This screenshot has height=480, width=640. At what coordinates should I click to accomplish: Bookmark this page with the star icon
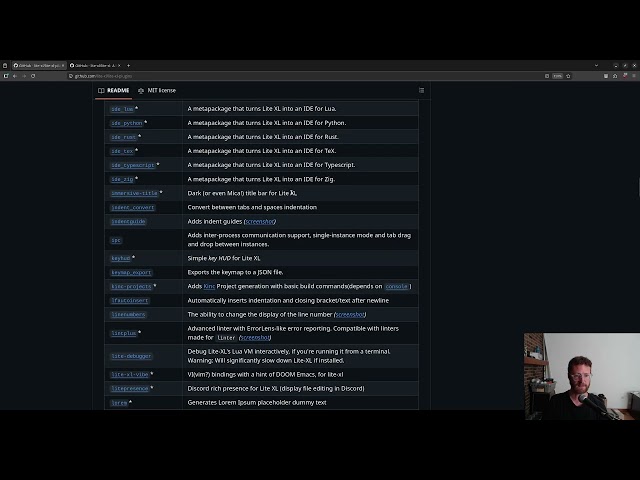pos(568,76)
